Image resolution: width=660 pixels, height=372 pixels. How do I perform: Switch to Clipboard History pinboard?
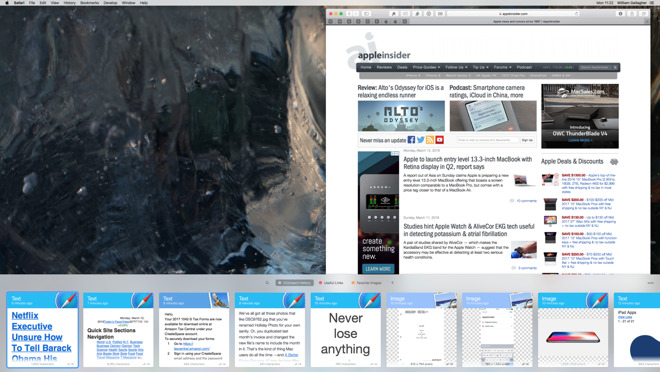[295, 283]
